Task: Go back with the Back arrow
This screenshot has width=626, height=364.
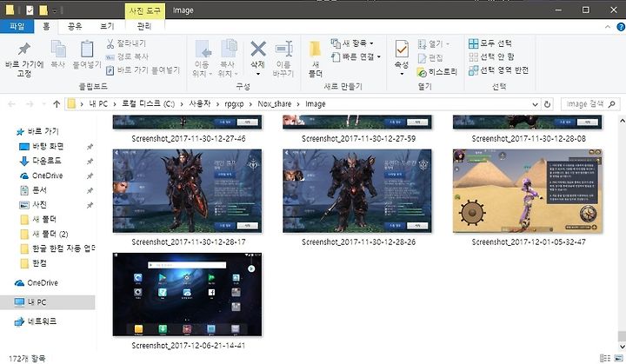Action: click(11, 104)
